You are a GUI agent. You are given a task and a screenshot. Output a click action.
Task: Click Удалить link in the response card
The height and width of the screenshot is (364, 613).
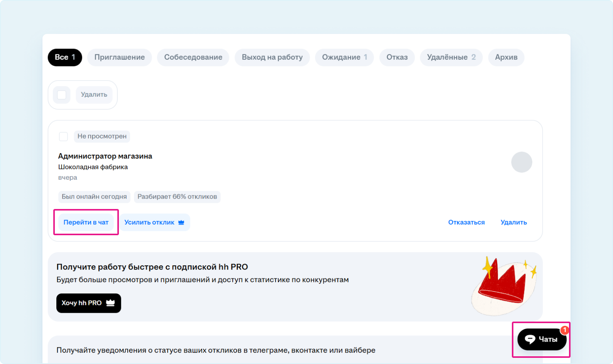[x=513, y=222]
